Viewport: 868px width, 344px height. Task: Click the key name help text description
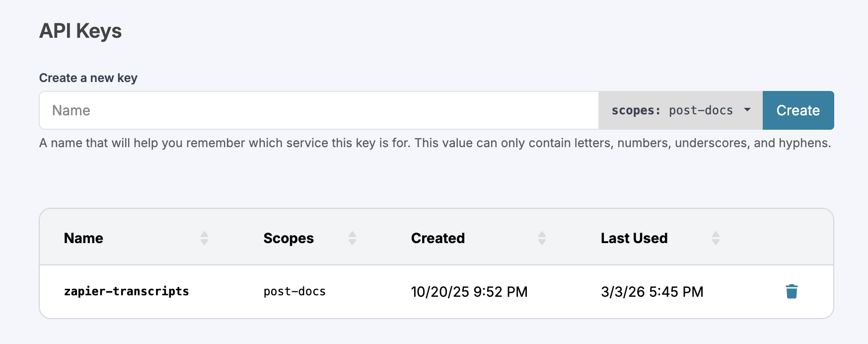tap(435, 143)
